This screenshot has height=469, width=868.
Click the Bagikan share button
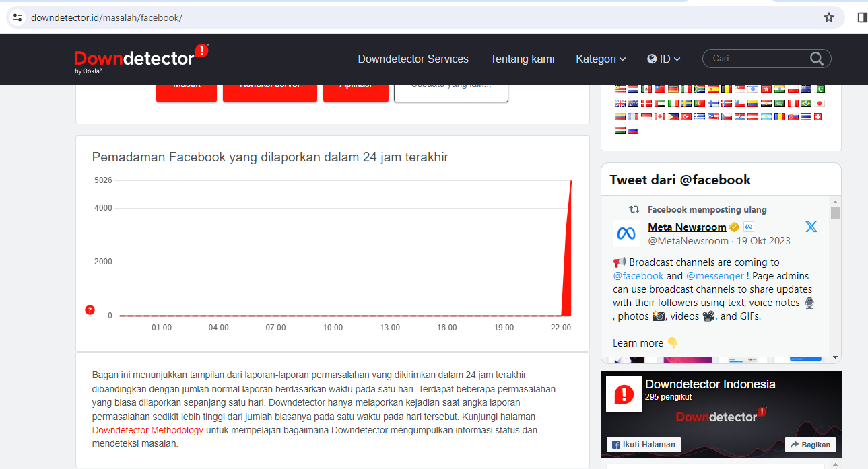point(810,445)
